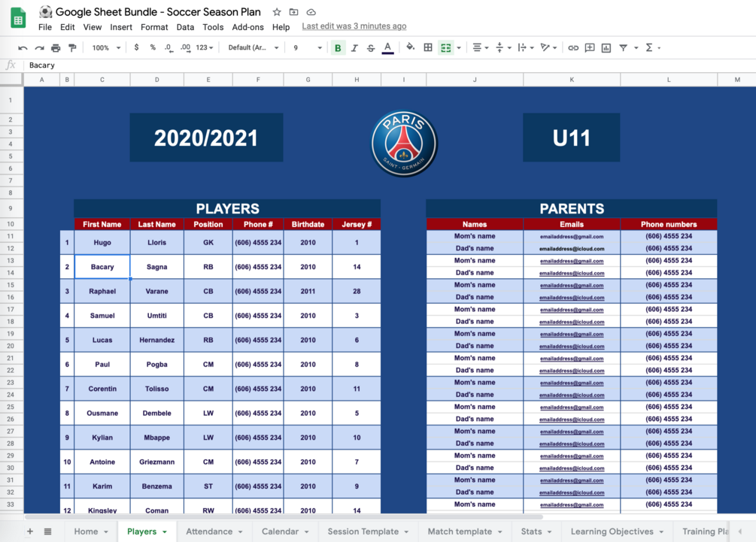Viewport: 756px width, 542px height.
Task: Switch to the Match template tab
Action: click(465, 531)
